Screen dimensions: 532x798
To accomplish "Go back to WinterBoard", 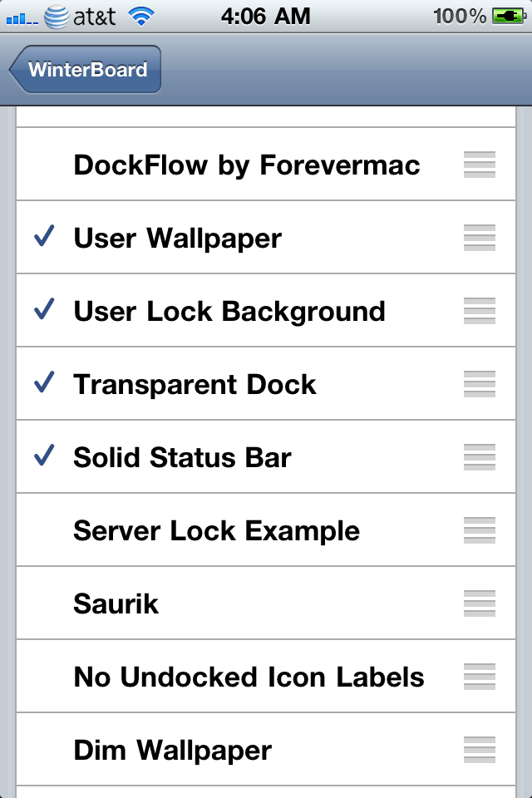I will [x=85, y=69].
